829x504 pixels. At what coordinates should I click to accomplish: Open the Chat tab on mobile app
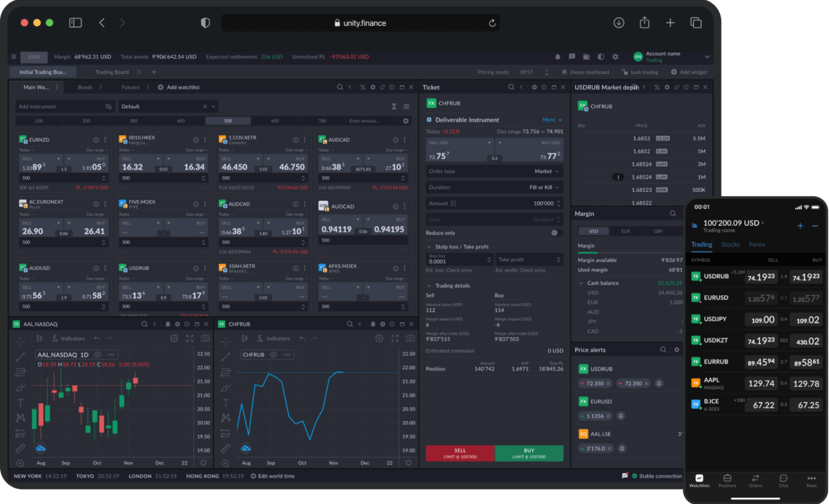(783, 481)
